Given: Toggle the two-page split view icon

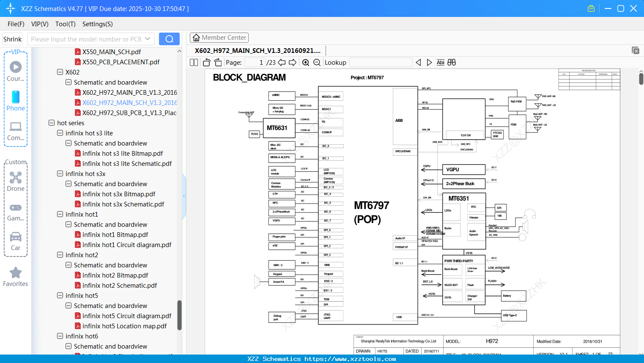Looking at the screenshot, I should [x=194, y=62].
